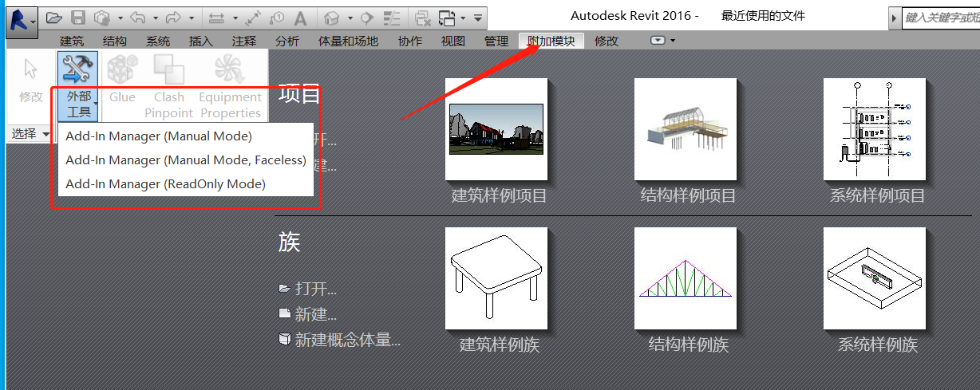Click the Equipment Properties fan icon
The height and width of the screenshot is (390, 980).
(x=230, y=69)
